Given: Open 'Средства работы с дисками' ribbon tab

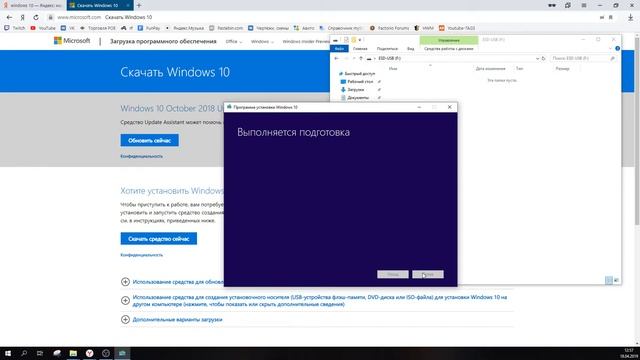Looking at the screenshot, I should [x=449, y=49].
